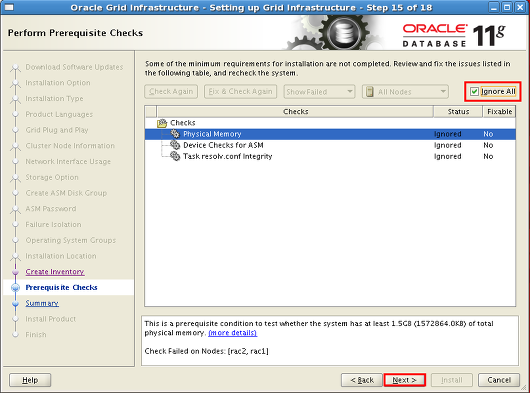530x393 pixels.
Task: Click the Install Product step
Action: click(x=51, y=319)
